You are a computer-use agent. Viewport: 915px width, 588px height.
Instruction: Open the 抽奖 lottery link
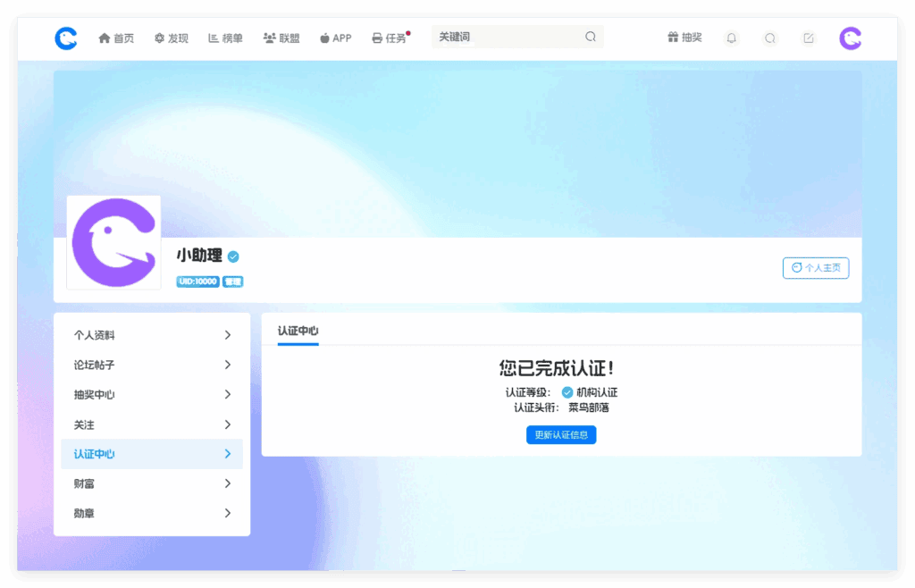click(x=684, y=38)
